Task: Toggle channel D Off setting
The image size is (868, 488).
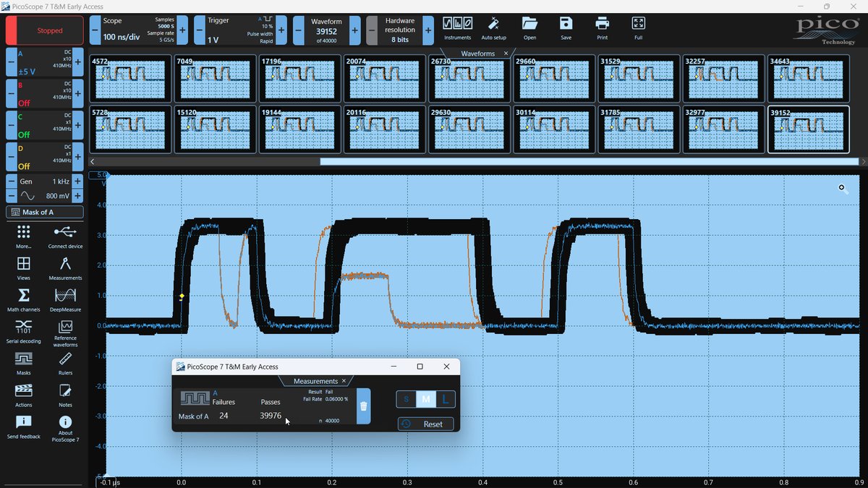Action: pyautogui.click(x=45, y=157)
